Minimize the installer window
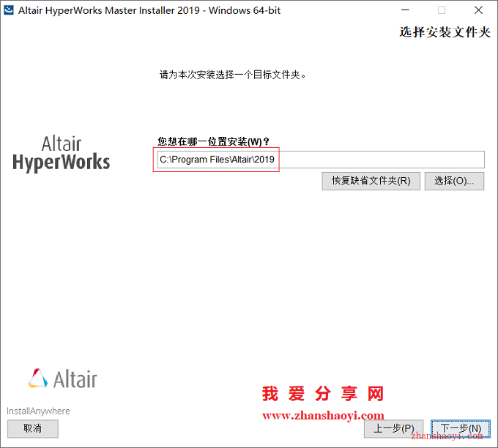This screenshot has height=448, width=498. coord(405,10)
